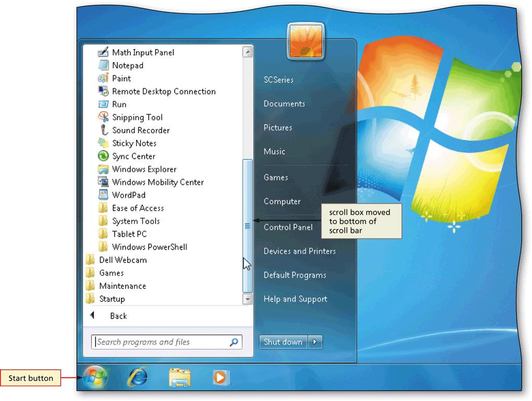Open the Math Input Panel icon

pyautogui.click(x=103, y=52)
